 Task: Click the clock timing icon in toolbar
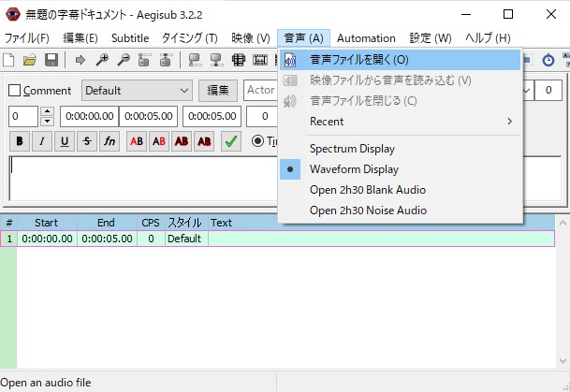coord(548,60)
